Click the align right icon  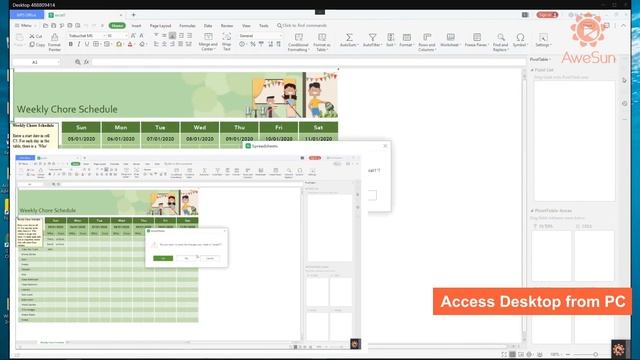coord(172,44)
